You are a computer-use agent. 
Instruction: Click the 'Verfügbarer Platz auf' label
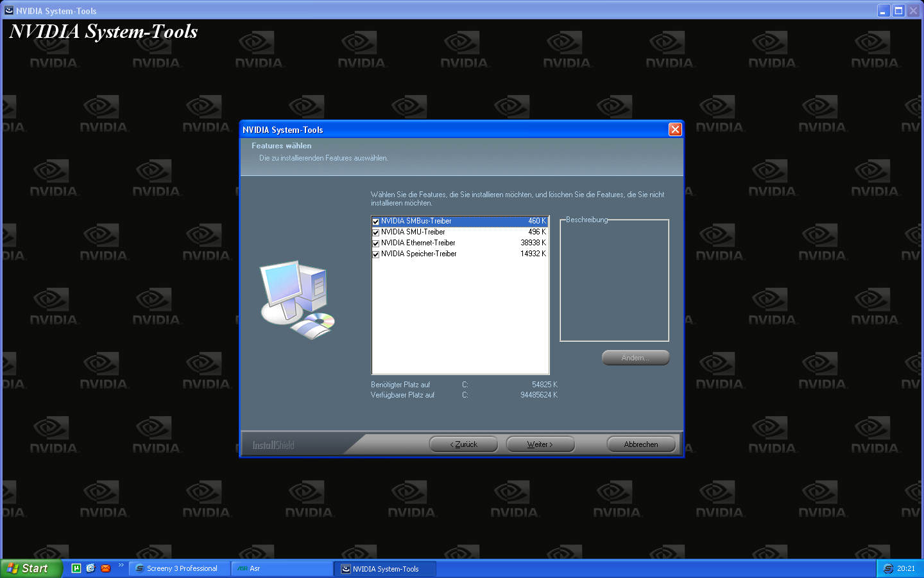pos(402,395)
